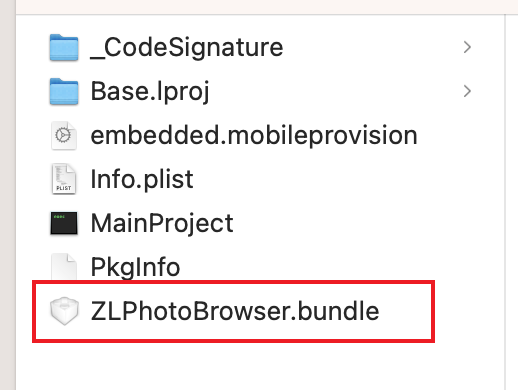Select the ZLPhotoBrowser.bundle file name

point(235,311)
